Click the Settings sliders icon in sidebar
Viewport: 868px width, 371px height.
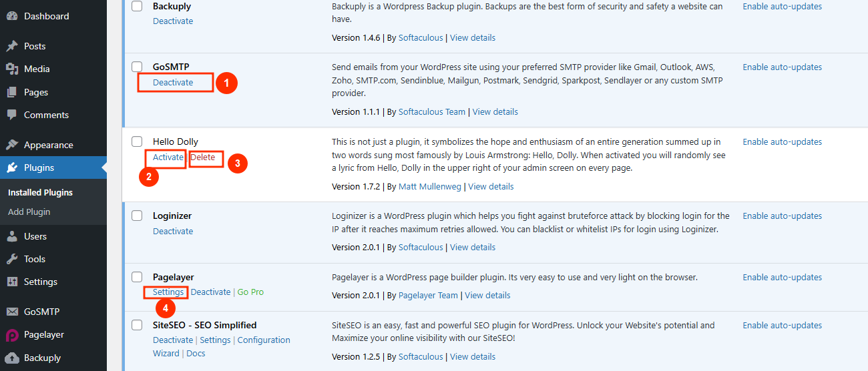(x=11, y=282)
